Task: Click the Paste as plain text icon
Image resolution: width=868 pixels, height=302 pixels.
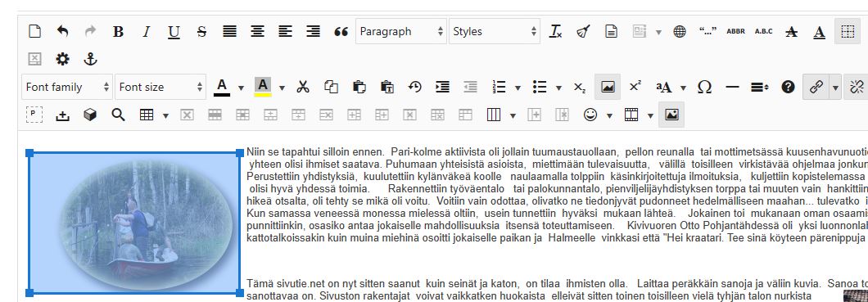Action: [x=387, y=87]
